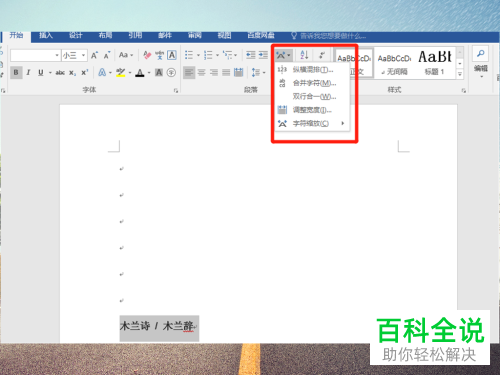Image resolution: width=500 pixels, height=375 pixels.
Task: Toggle underline formatting button
Action: 41,72
